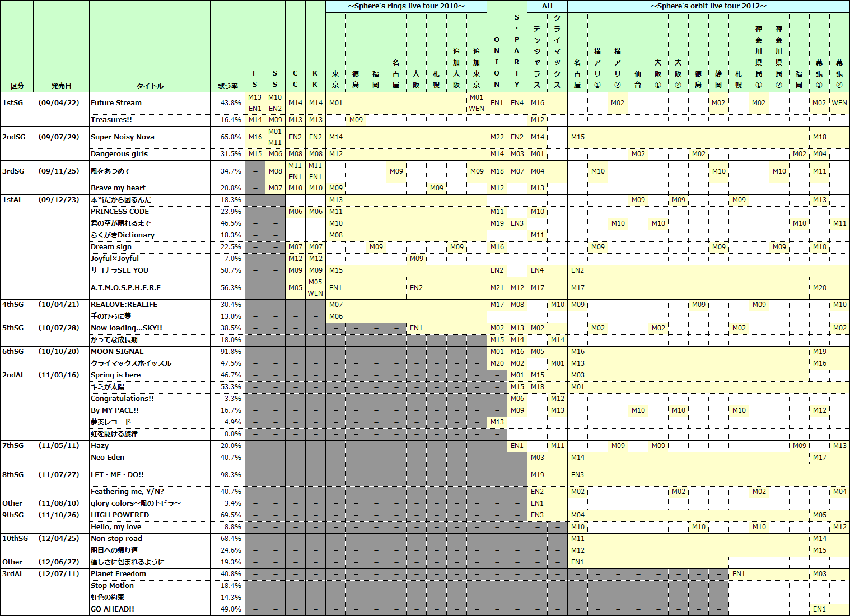This screenshot has width=850, height=616.
Task: Select the クライマックスホイッスル title cell
Action: [x=150, y=363]
